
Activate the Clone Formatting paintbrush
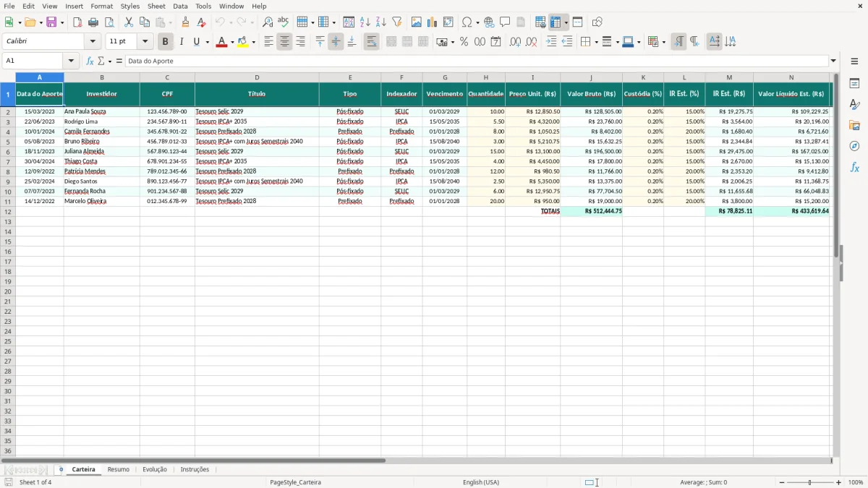(186, 22)
